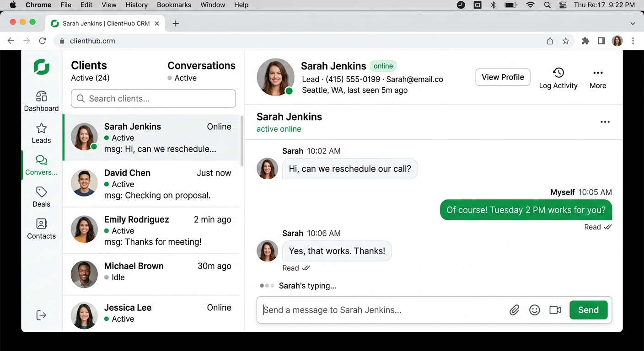Start a video call from composer
Viewport: 644px width, 351px height.
tap(555, 310)
